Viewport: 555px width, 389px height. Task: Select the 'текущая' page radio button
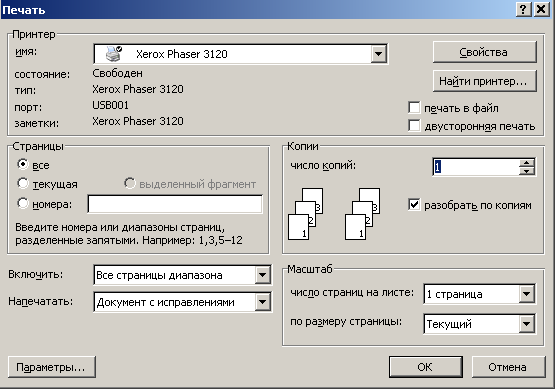pyautogui.click(x=23, y=183)
